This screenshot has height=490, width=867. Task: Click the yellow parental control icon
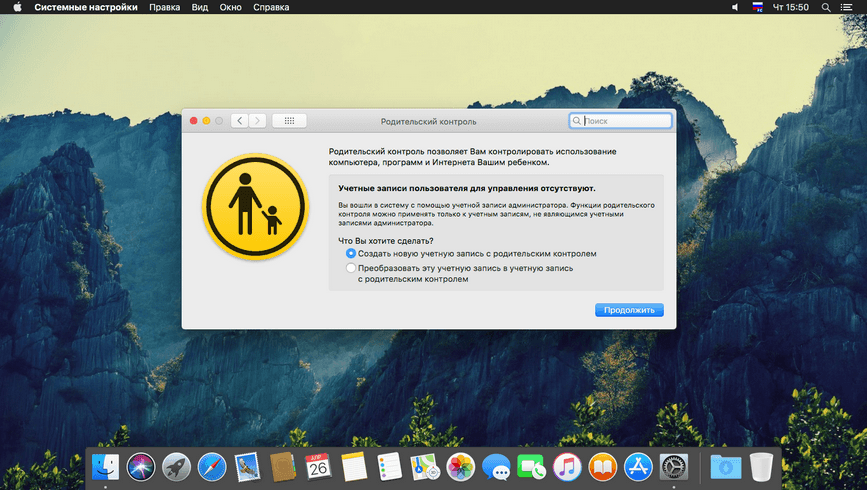[x=255, y=206]
